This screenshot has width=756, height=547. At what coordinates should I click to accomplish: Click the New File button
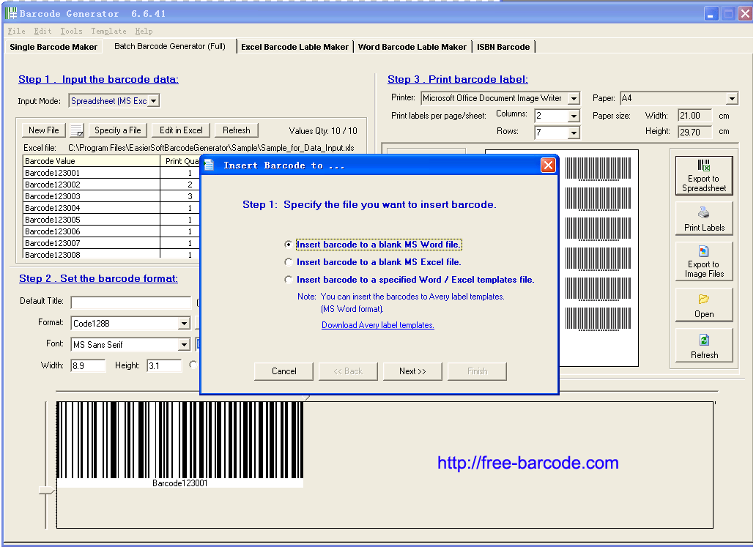coord(43,130)
